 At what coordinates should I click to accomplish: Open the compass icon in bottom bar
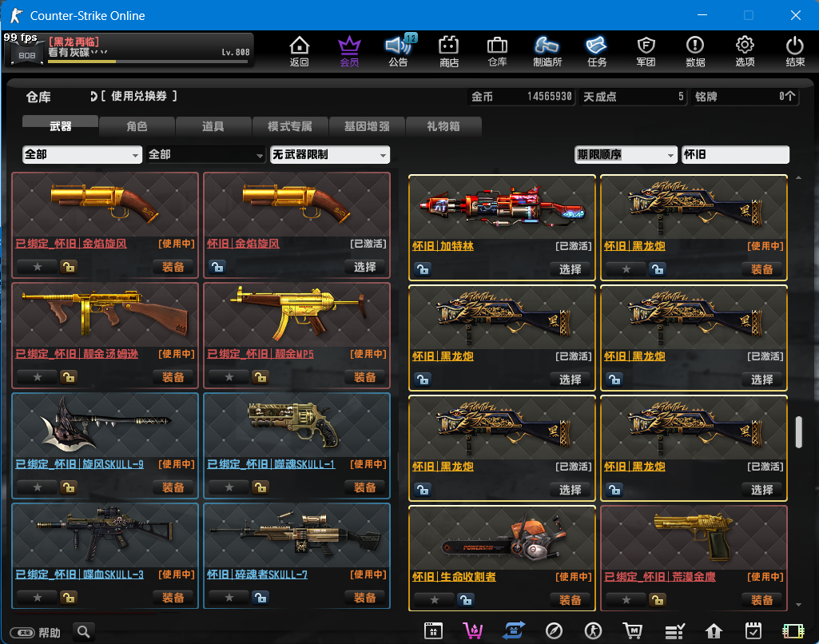[554, 631]
